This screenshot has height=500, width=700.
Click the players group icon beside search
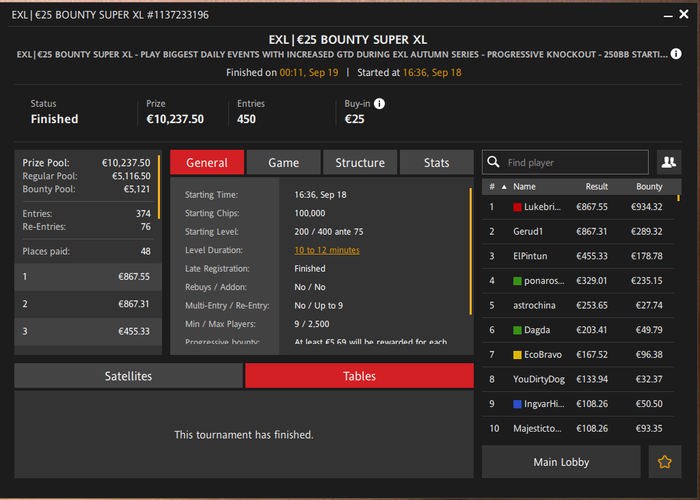coord(668,162)
